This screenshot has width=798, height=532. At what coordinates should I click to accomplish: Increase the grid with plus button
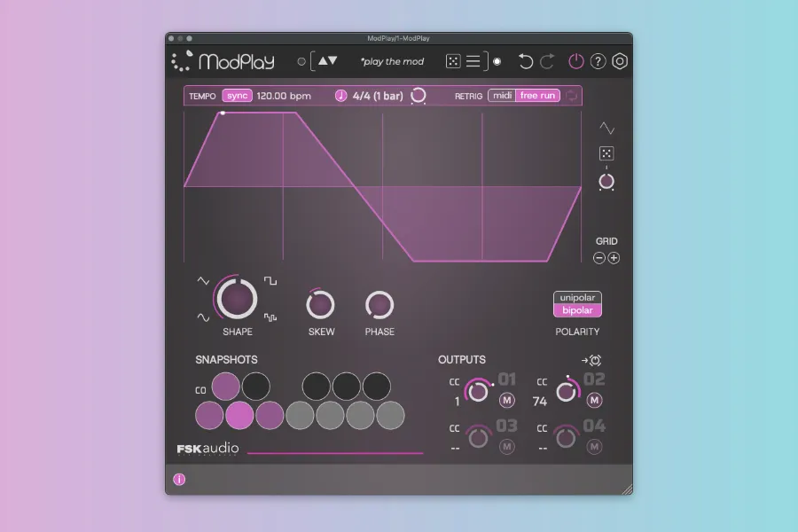pyautogui.click(x=614, y=258)
